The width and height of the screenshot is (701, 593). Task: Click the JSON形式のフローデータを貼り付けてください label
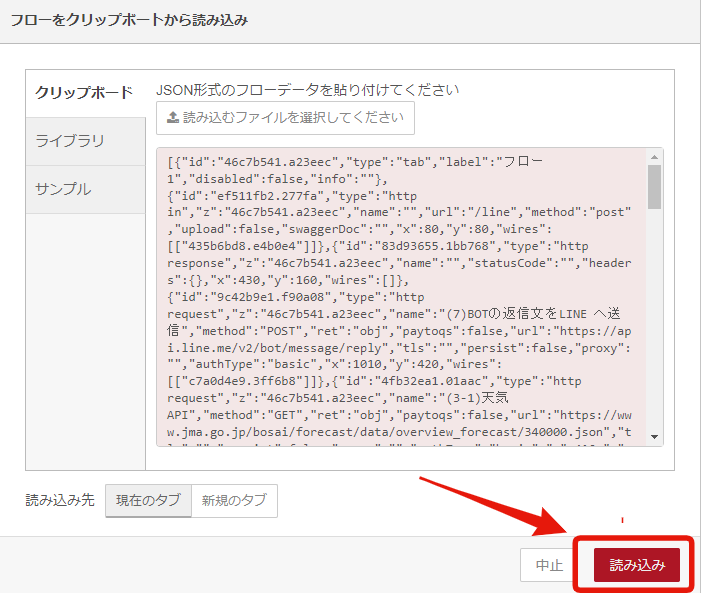[x=307, y=90]
